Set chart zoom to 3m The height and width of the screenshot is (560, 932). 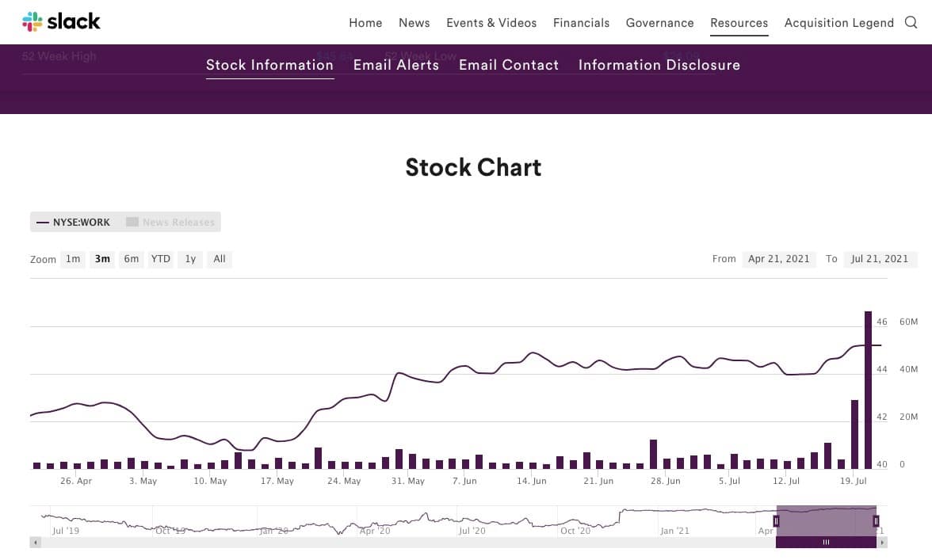point(102,259)
